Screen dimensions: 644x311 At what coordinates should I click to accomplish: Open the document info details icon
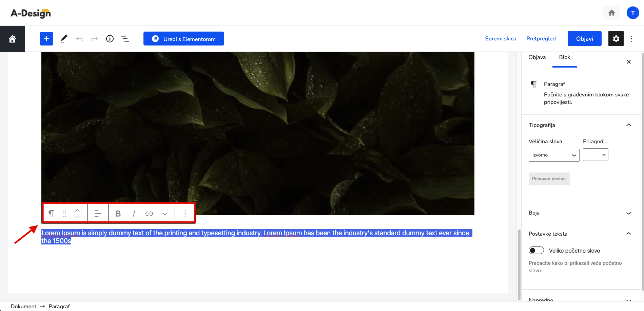click(110, 39)
